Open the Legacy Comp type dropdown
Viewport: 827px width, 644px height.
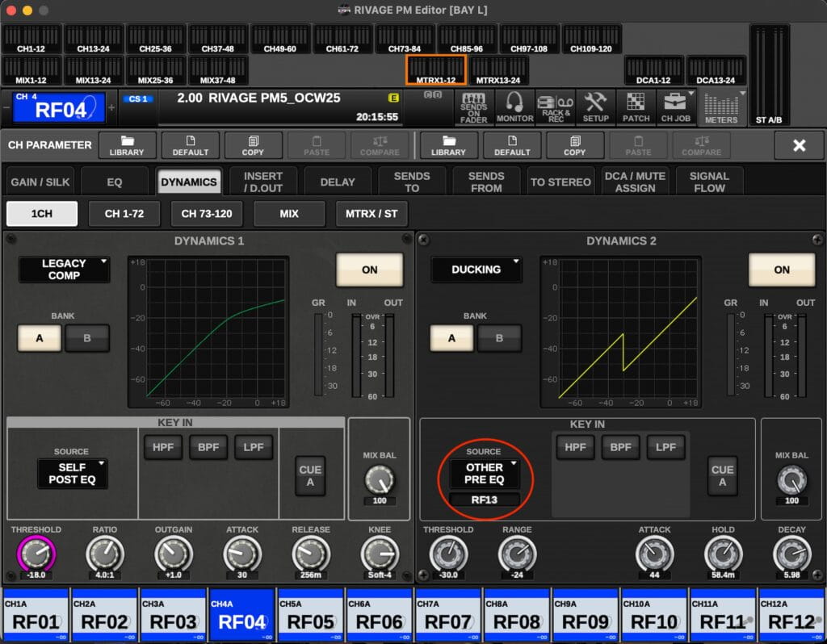(65, 270)
